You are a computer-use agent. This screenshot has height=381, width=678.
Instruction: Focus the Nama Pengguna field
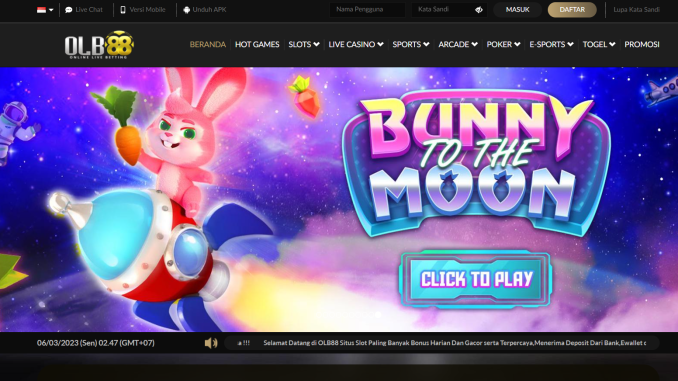(x=368, y=10)
